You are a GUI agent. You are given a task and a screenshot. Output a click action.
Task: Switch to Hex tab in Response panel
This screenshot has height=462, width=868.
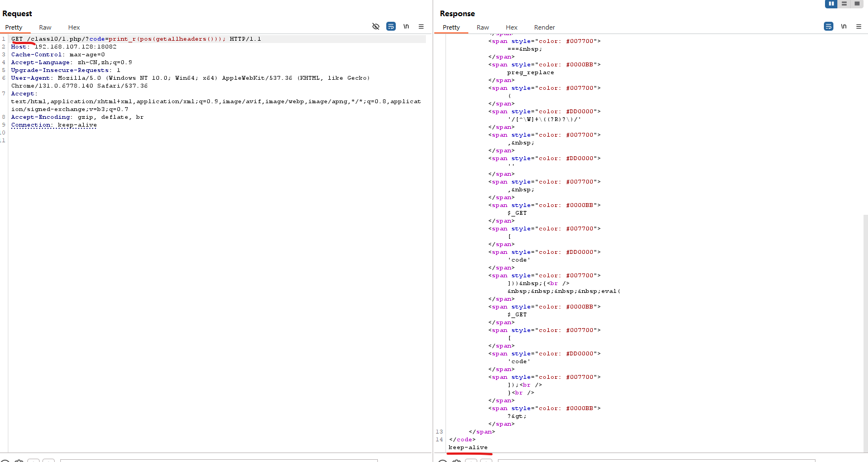512,27
